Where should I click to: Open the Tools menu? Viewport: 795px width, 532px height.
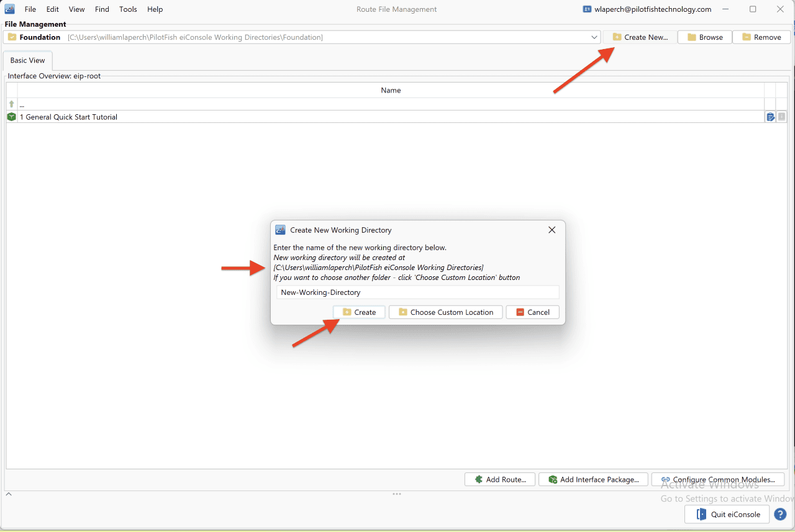(128, 9)
